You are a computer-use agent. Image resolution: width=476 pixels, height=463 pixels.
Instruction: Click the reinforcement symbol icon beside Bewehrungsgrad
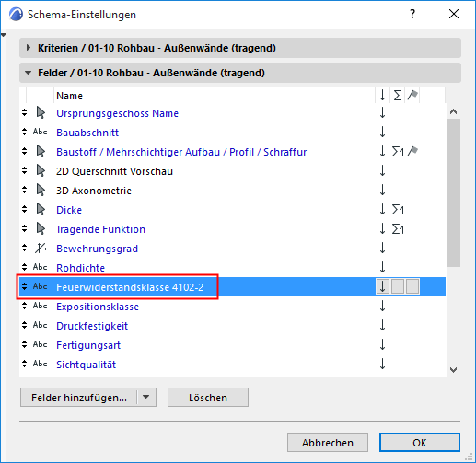tap(40, 248)
